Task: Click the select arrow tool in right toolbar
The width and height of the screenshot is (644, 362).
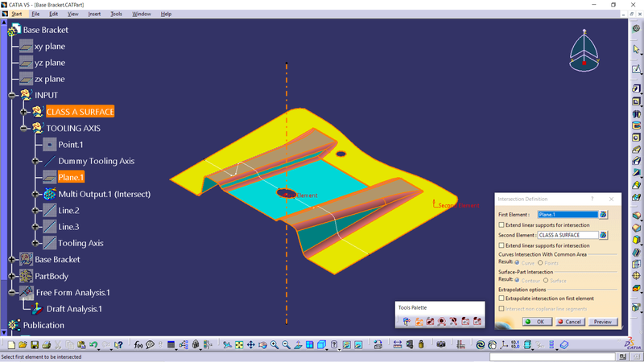Action: (x=636, y=49)
